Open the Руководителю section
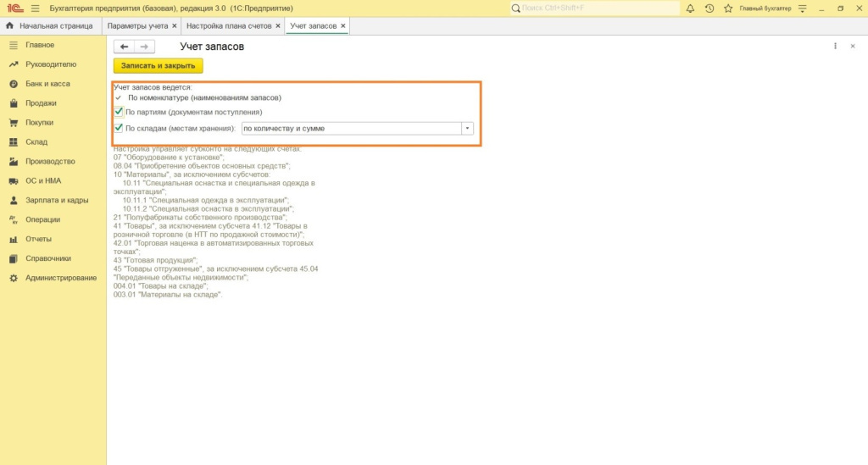Viewport: 868px width, 465px height. [x=51, y=64]
